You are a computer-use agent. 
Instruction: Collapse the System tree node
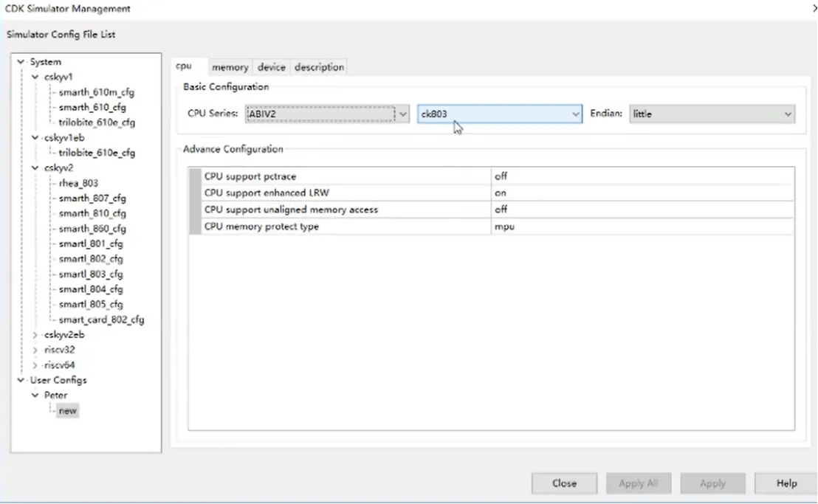tap(21, 62)
